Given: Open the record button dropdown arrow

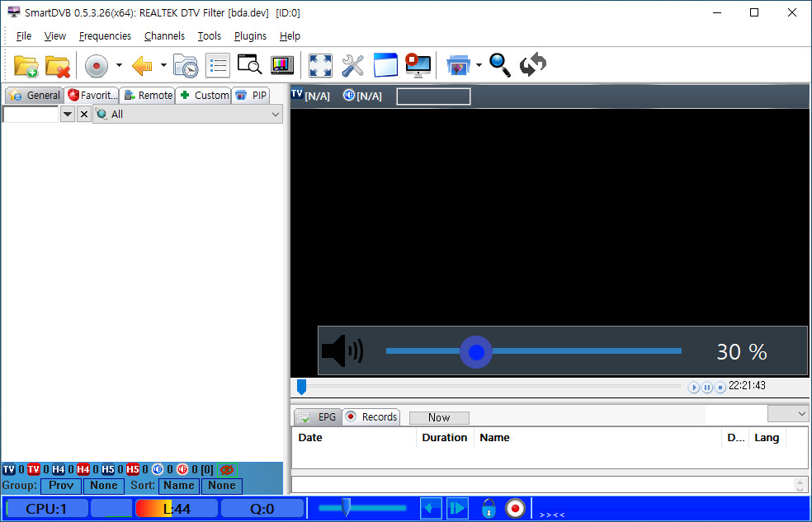Looking at the screenshot, I should tap(119, 65).
